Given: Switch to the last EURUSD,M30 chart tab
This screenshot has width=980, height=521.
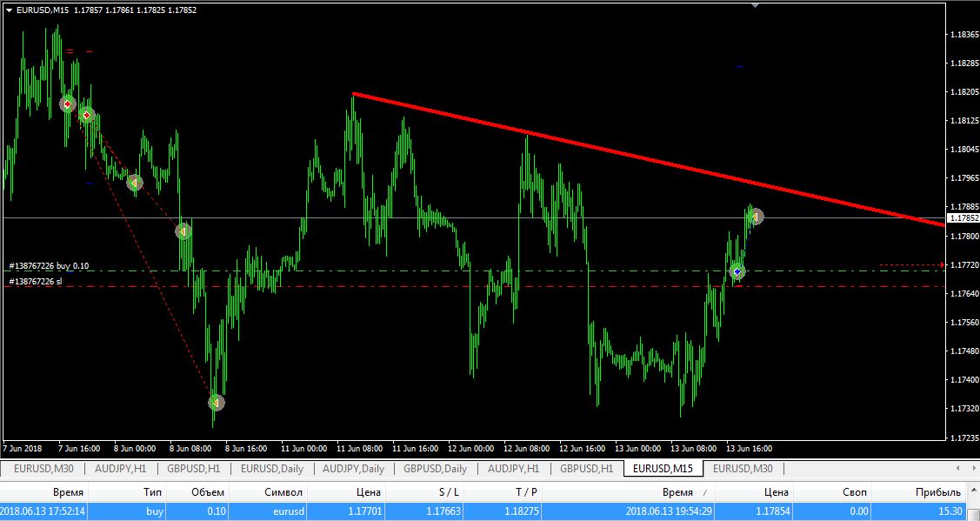Looking at the screenshot, I should coord(743,469).
